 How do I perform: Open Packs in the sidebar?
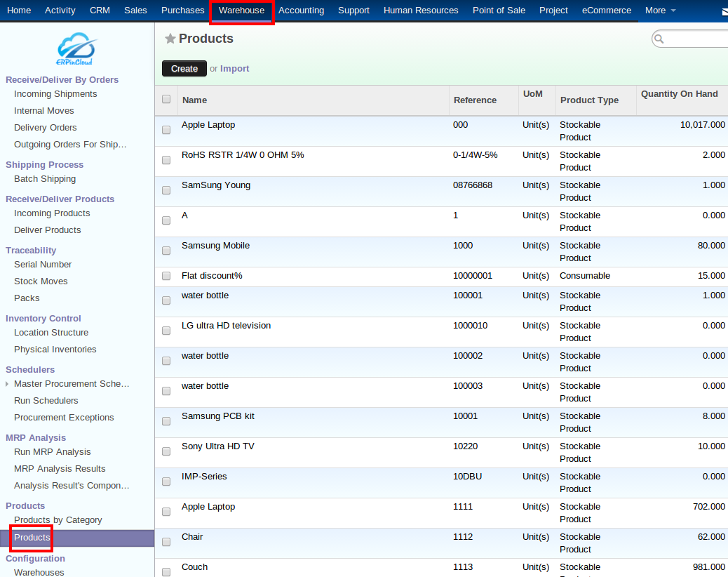[x=27, y=298]
